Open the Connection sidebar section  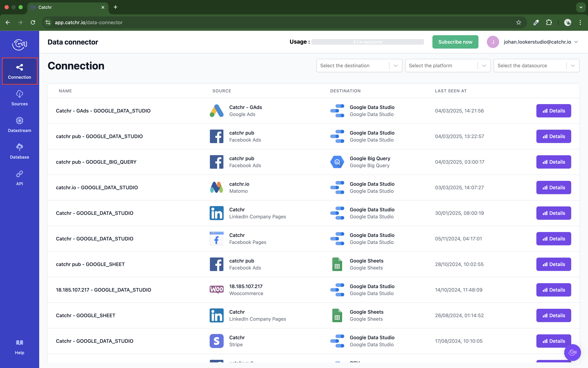[x=19, y=71]
